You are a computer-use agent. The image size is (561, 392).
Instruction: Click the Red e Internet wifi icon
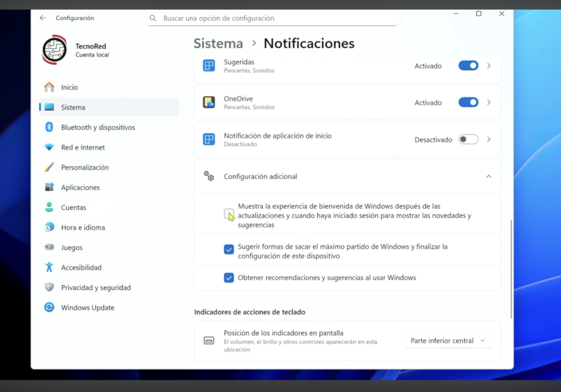(49, 147)
